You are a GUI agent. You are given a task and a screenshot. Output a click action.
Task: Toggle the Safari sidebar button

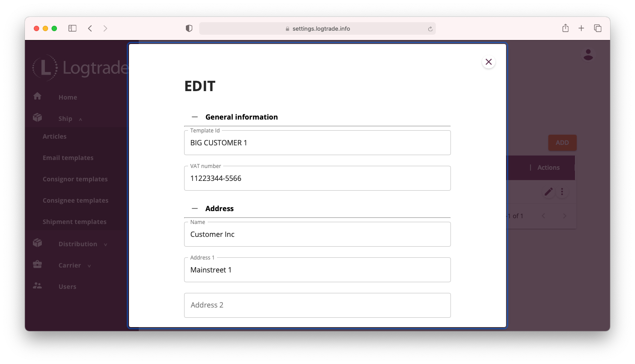point(72,28)
